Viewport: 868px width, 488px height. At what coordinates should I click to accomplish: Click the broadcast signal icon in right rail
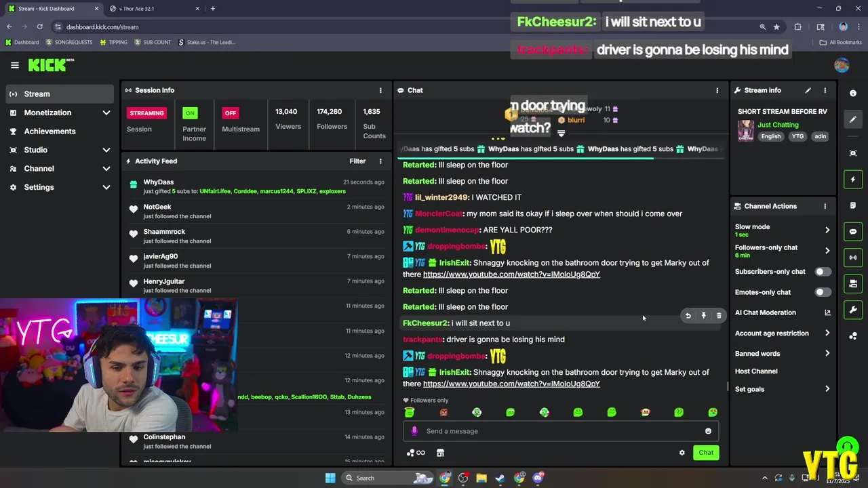click(853, 258)
